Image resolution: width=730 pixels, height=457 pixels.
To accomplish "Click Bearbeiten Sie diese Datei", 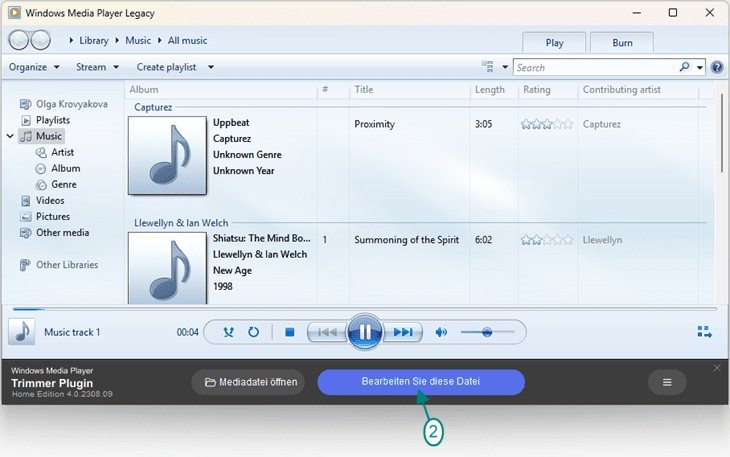I will [x=421, y=382].
